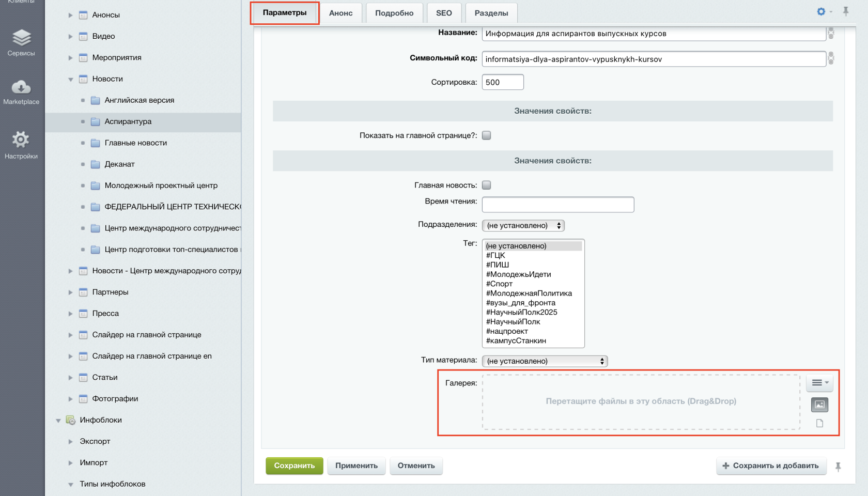Switch to the Анонс tab
Viewport: 868px width, 496px height.
[x=341, y=13]
